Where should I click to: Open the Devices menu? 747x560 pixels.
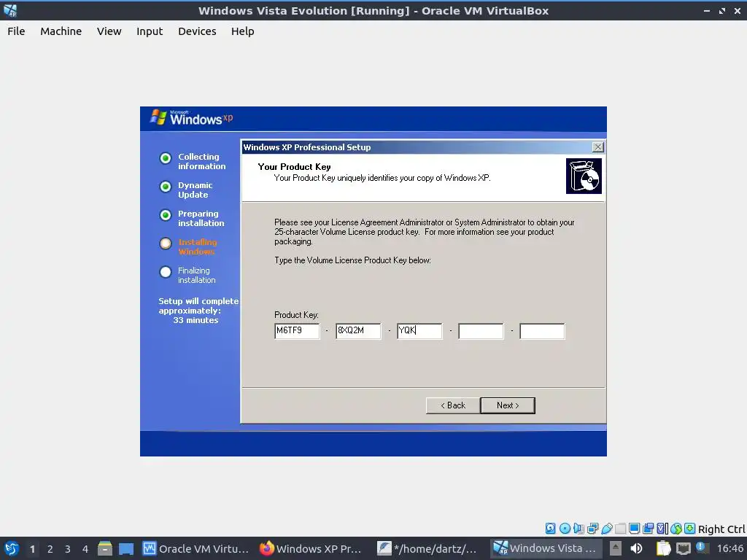point(197,31)
